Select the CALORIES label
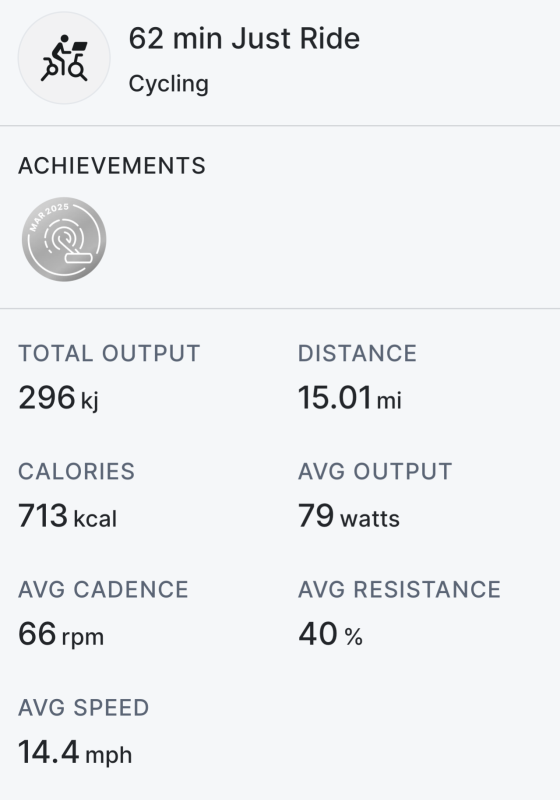This screenshot has height=800, width=560. point(77,471)
